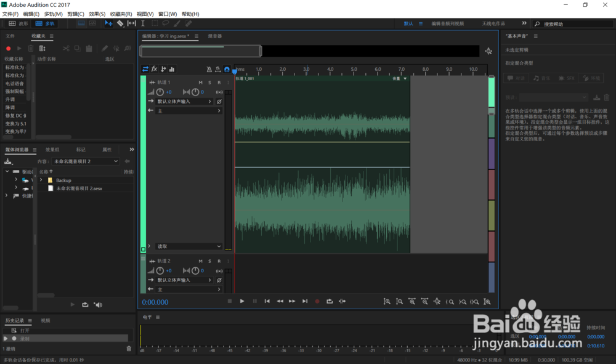Select the Time Selection tool
Viewport: 616px width, 364px height.
point(143,23)
